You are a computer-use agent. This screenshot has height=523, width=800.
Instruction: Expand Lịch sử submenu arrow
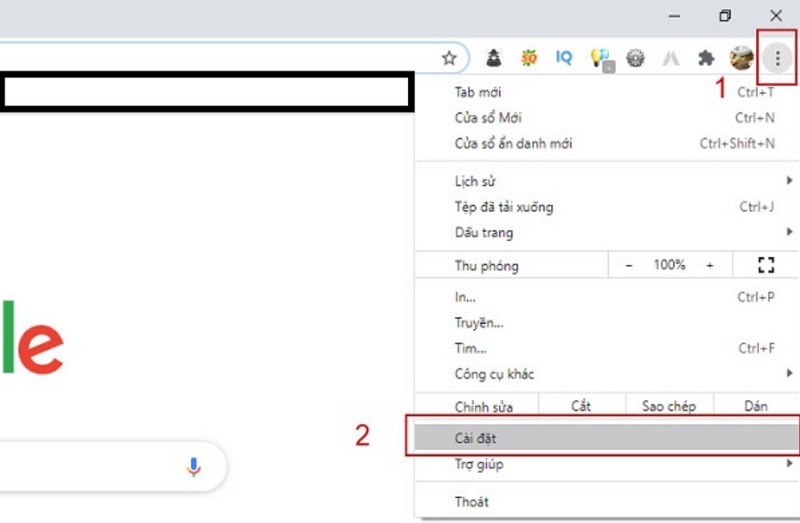pos(789,181)
